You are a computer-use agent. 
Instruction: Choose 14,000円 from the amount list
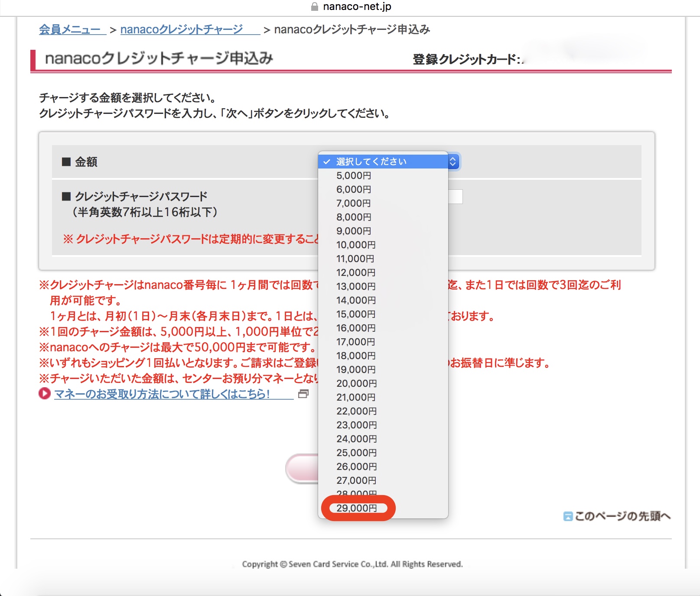383,300
